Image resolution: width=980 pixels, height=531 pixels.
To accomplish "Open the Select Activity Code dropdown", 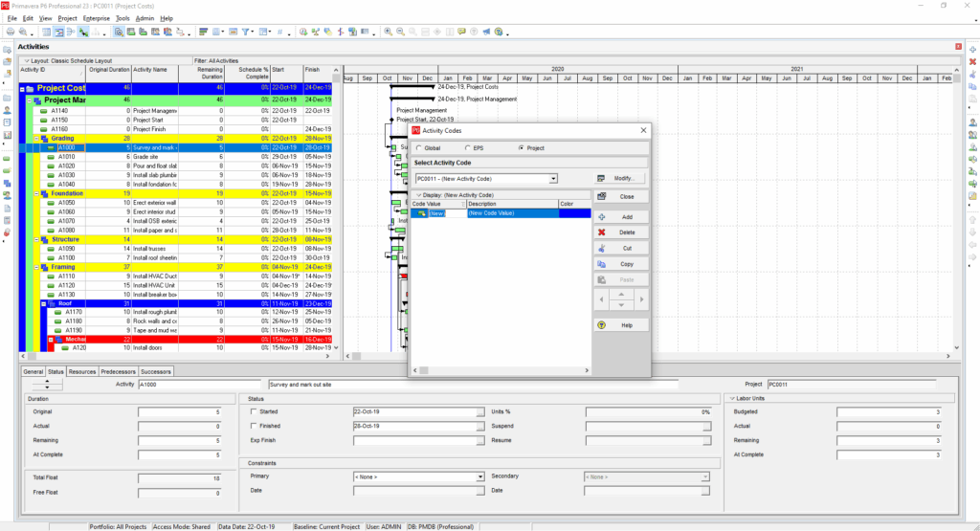I will (553, 179).
